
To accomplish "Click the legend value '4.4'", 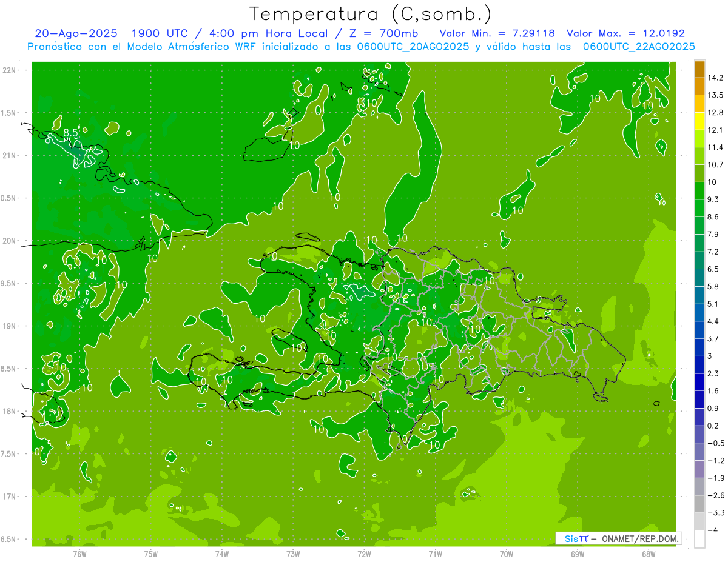I will tap(713, 321).
